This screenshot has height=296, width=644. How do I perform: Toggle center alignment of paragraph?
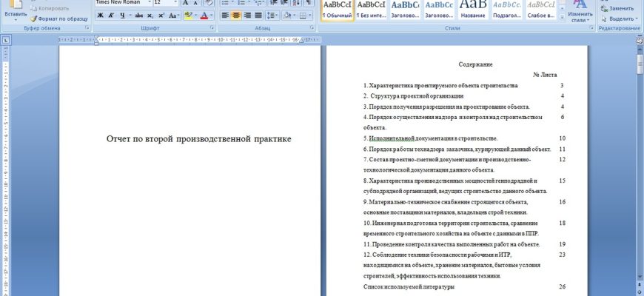coord(236,15)
